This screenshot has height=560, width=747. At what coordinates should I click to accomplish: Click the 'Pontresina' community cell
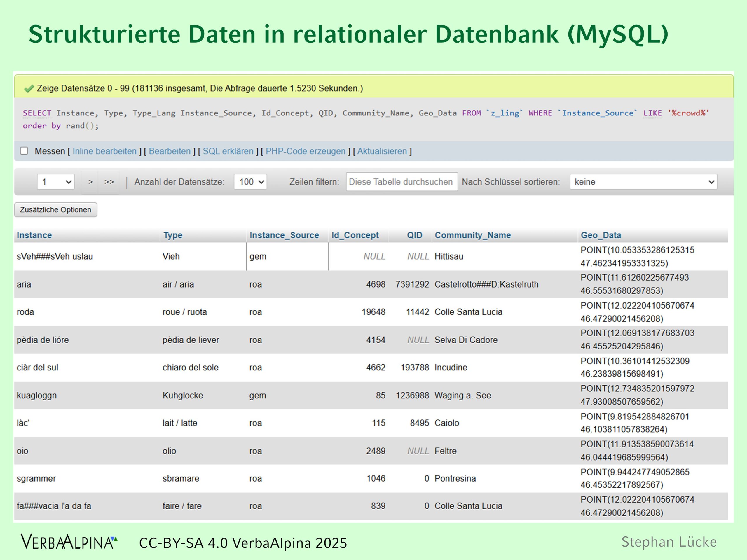tap(505, 478)
